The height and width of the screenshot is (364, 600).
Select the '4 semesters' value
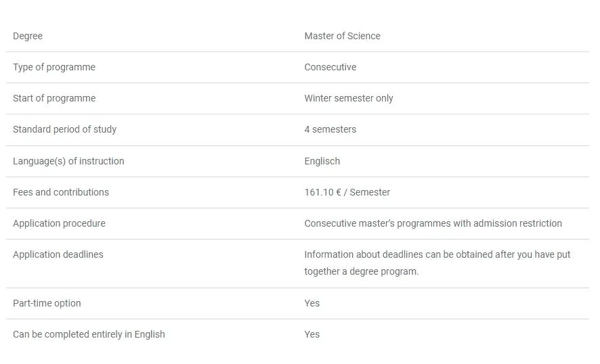click(330, 129)
